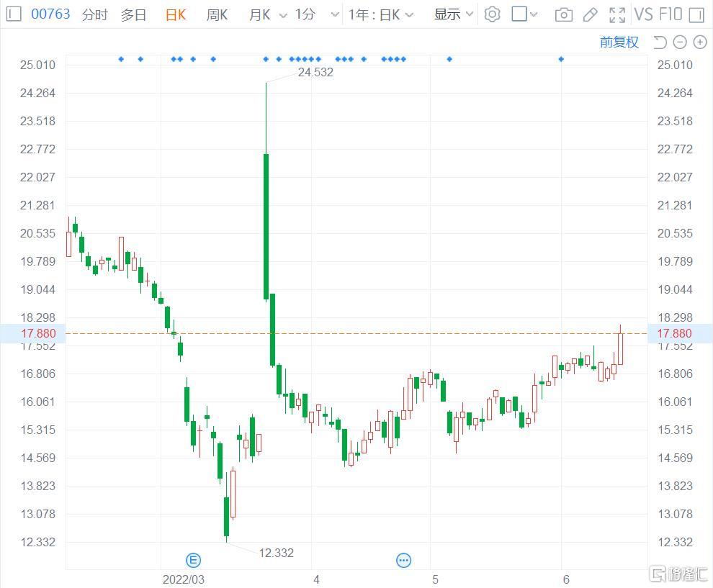Screen dimensions: 713x588
Task: Click the E event marker on timeline
Action: point(192,560)
